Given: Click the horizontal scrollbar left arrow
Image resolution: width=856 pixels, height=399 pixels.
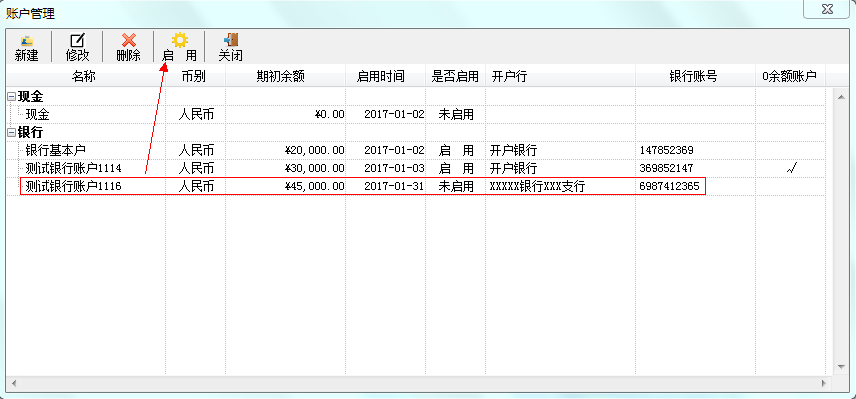Looking at the screenshot, I should click(x=14, y=383).
